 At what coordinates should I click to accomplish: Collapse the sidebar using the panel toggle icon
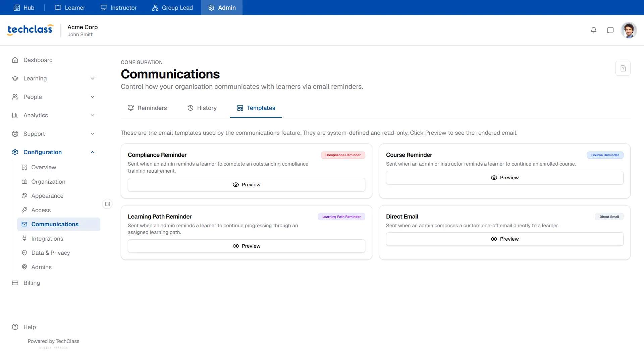point(107,204)
